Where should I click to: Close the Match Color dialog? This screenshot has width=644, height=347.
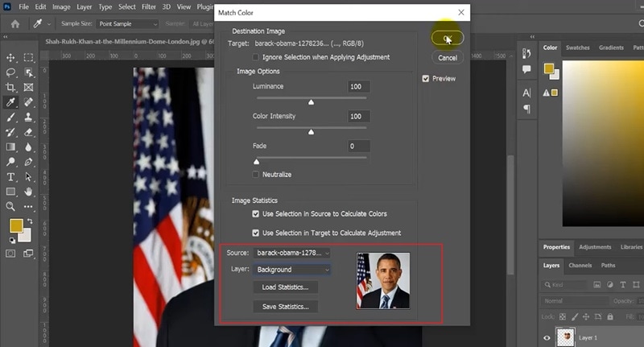[461, 12]
